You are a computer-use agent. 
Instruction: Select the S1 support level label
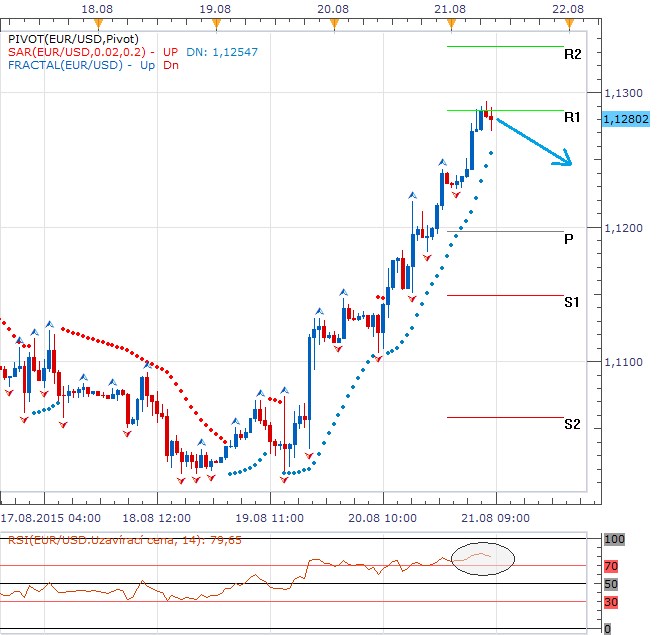[572, 301]
